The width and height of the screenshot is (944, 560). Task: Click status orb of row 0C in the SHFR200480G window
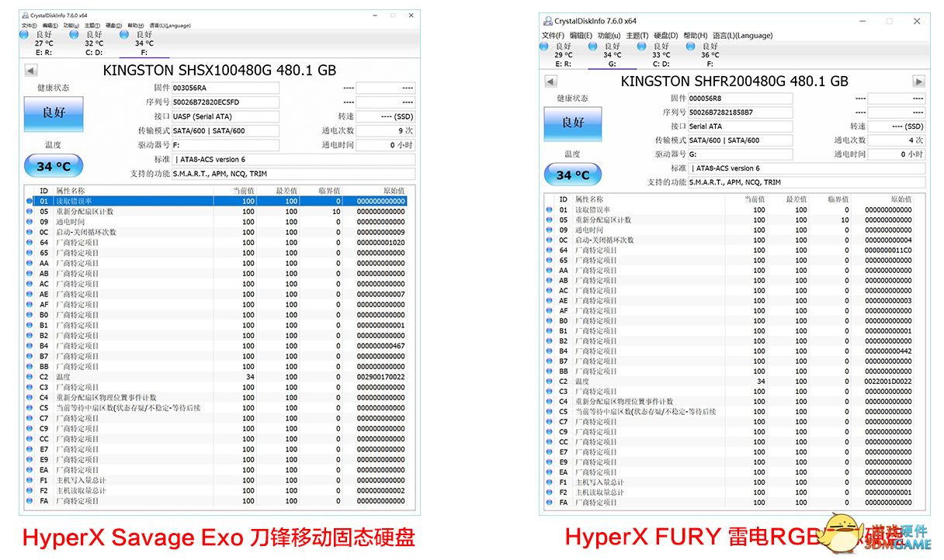(x=549, y=240)
